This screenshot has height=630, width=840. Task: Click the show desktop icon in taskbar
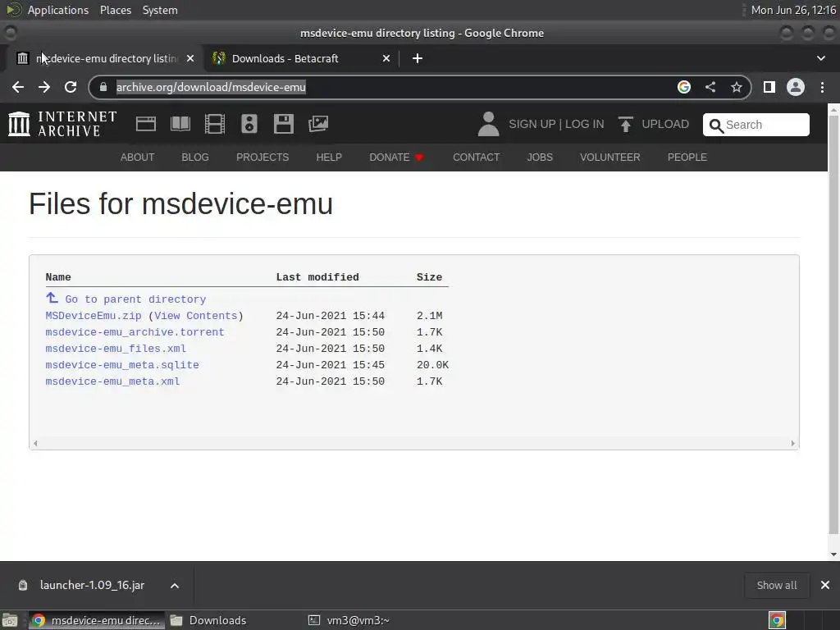coord(10,620)
